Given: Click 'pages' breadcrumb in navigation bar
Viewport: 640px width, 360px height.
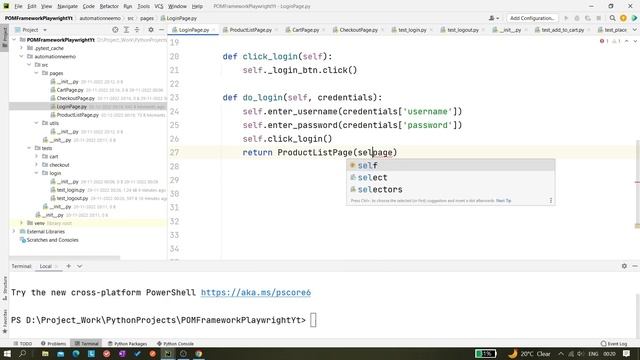Looking at the screenshot, I should (x=147, y=18).
